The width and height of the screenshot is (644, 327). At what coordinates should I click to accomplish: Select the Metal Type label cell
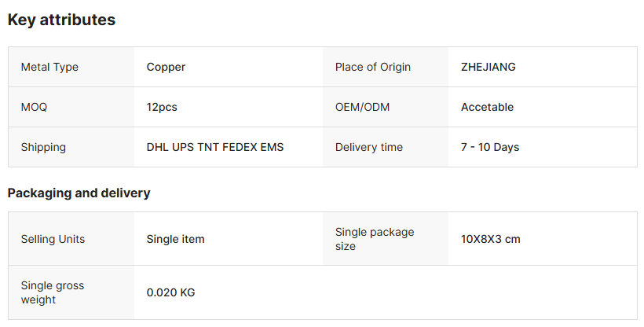tap(49, 67)
